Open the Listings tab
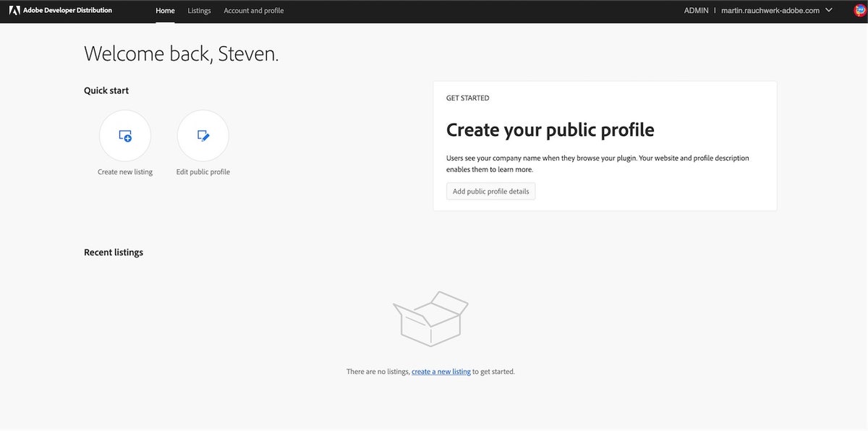This screenshot has height=431, width=868. click(199, 11)
